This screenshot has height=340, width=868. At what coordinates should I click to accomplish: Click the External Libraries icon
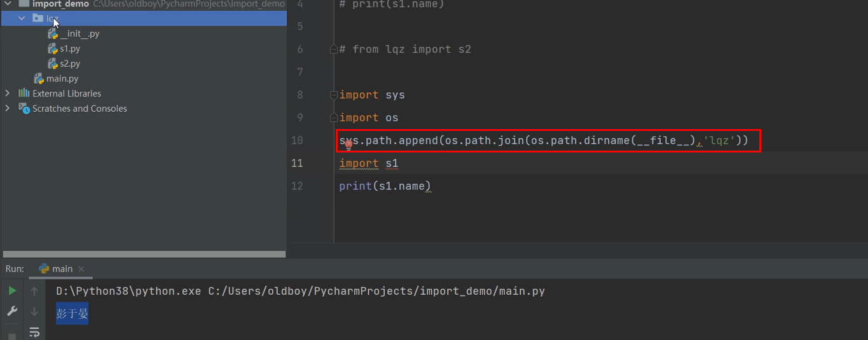[24, 93]
